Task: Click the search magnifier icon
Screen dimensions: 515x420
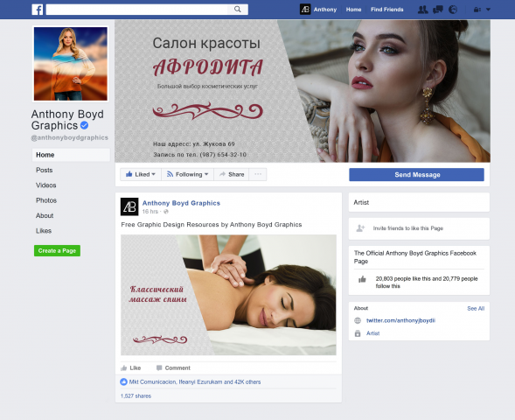Action: click(x=238, y=10)
